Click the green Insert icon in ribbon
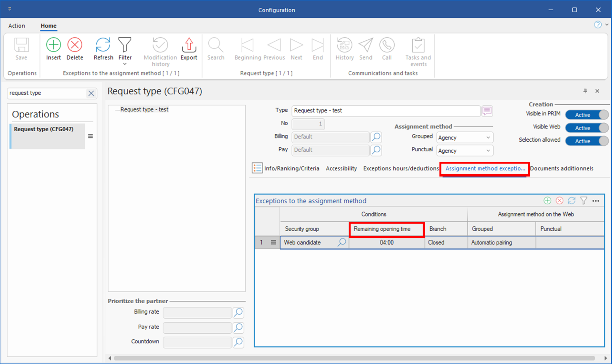Viewport: 612px width, 364px height. 53,45
